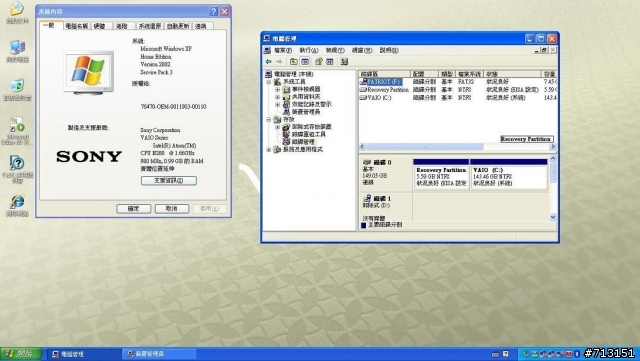640x361 pixels.
Task: Click the volume list's left scroll arrow
Action: click(362, 147)
